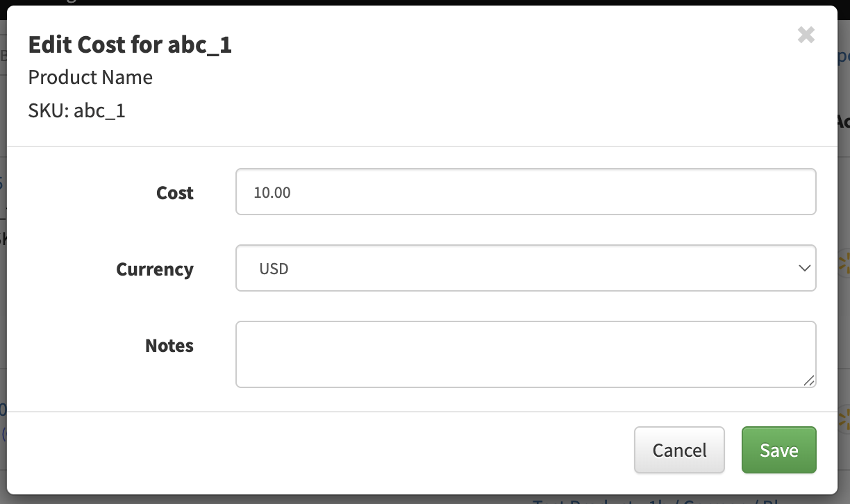Click the cut-off bold column header right of SKU line
This screenshot has width=850, height=504.
point(843,121)
